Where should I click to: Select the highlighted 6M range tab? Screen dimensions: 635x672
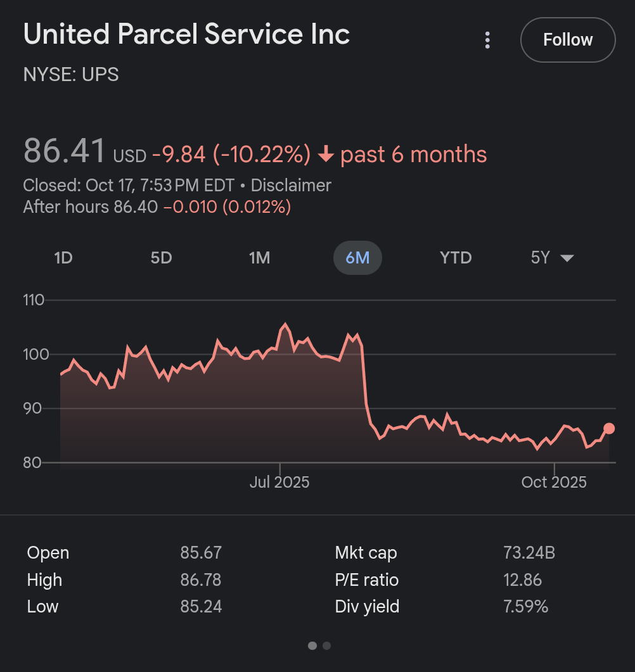coord(357,258)
